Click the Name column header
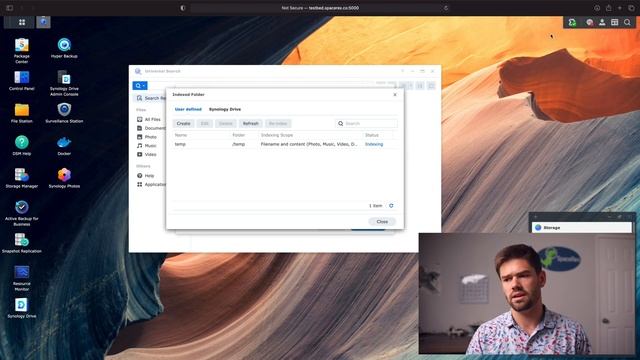 (181, 135)
